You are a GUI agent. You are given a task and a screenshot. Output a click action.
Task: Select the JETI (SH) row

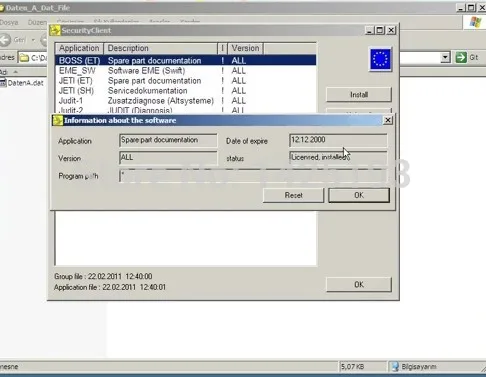coord(186,91)
